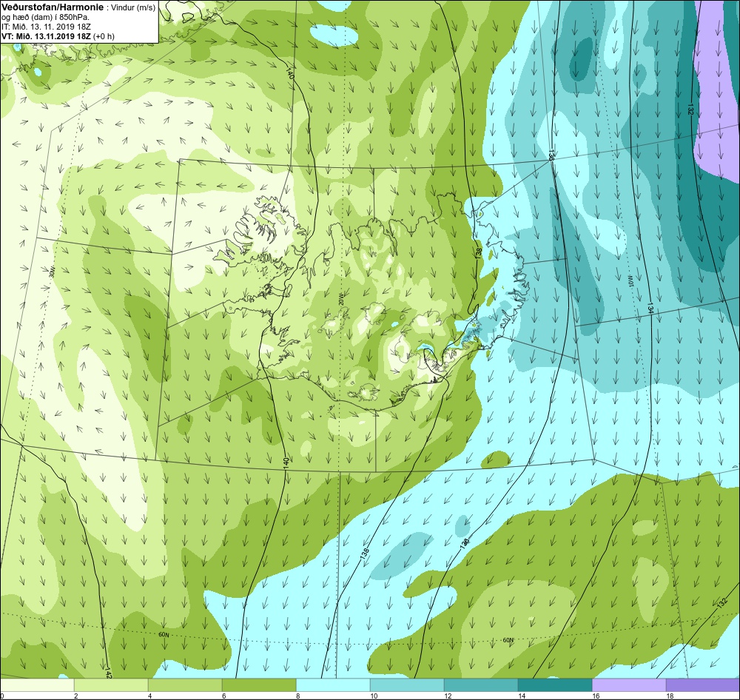Click the "10W" longitude label
The image size is (740, 700).
(630, 280)
